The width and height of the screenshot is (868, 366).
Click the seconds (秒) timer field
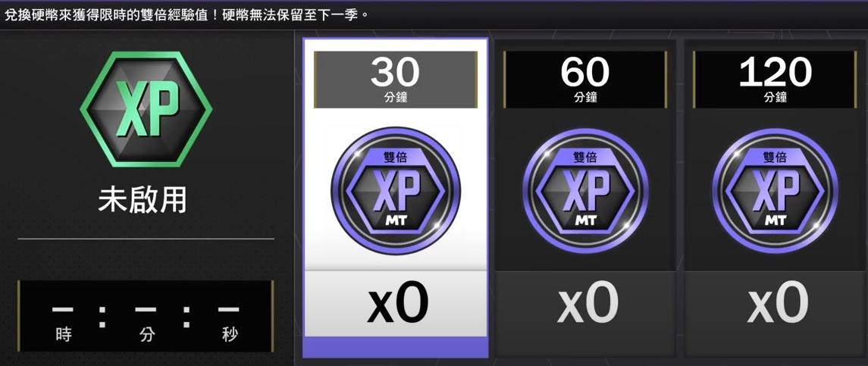click(x=229, y=322)
